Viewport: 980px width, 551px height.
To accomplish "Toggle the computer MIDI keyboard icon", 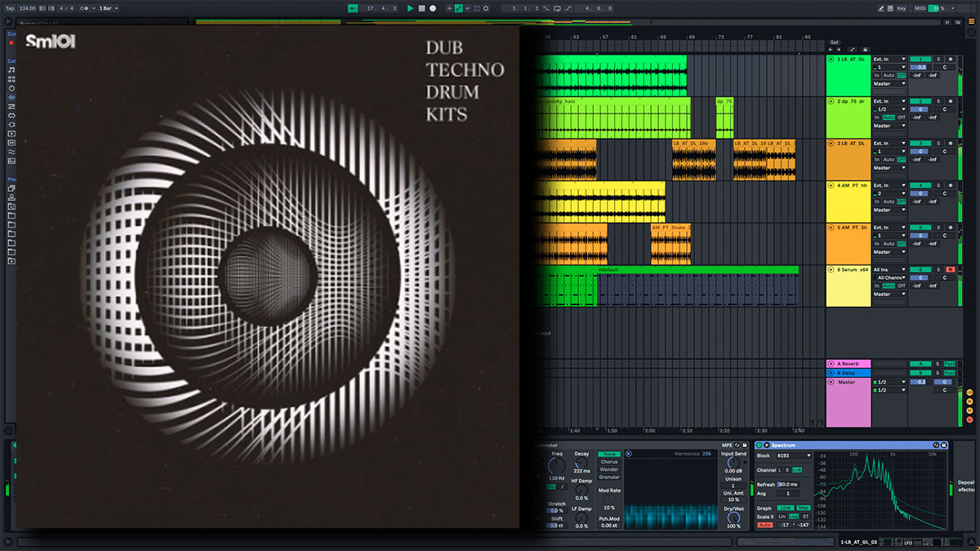I will pos(890,8).
